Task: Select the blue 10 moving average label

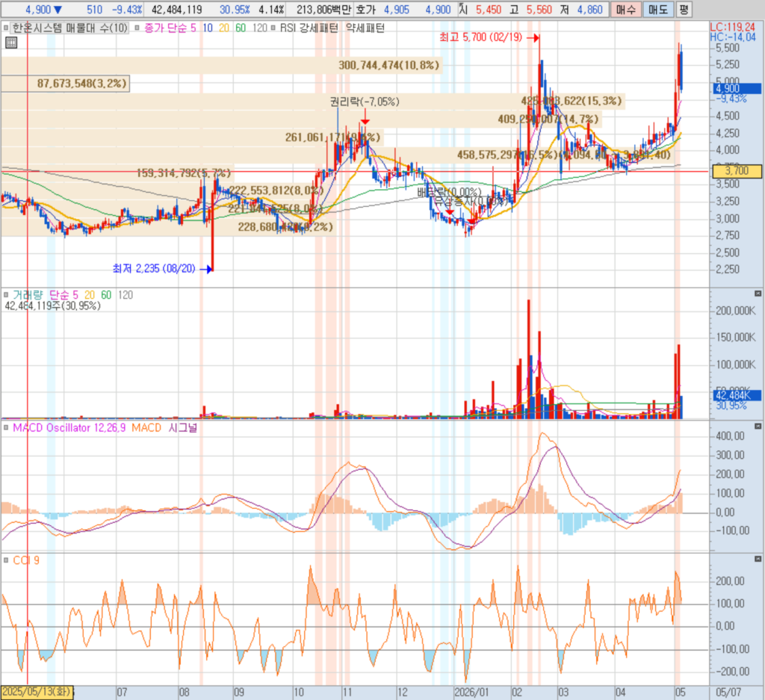Action: pos(208,28)
